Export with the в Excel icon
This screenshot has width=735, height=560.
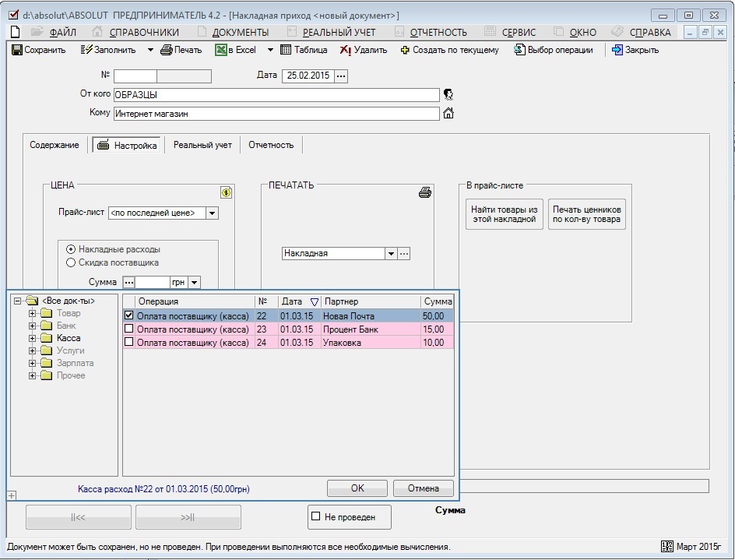click(221, 50)
